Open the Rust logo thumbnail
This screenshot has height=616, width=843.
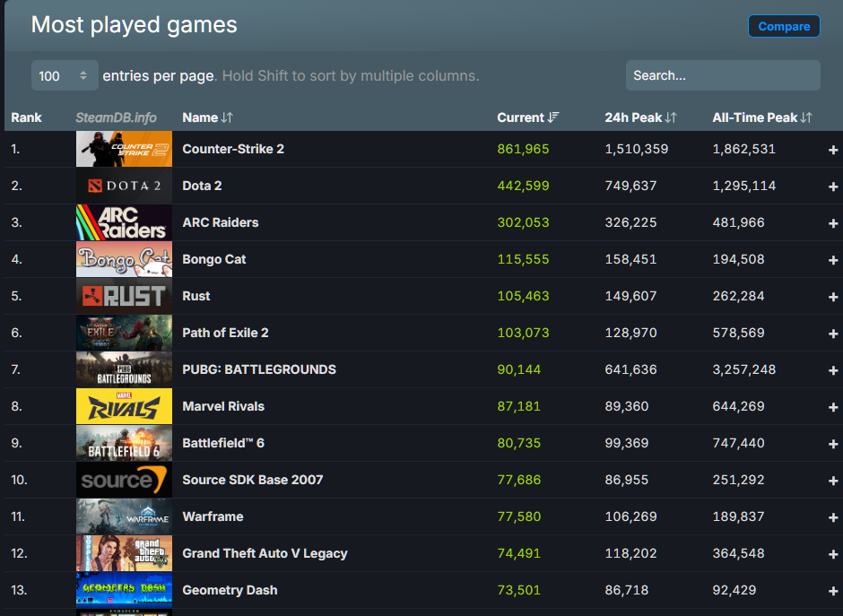pos(124,296)
